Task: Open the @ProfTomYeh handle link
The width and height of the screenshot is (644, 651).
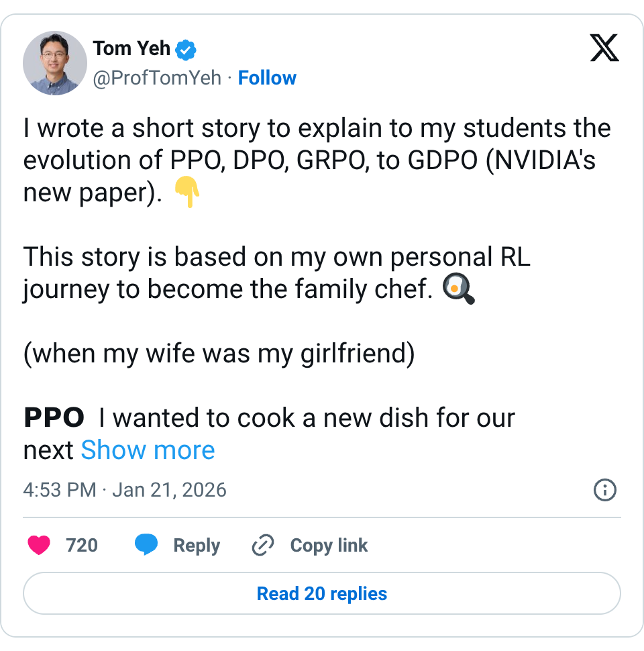Action: [156, 78]
